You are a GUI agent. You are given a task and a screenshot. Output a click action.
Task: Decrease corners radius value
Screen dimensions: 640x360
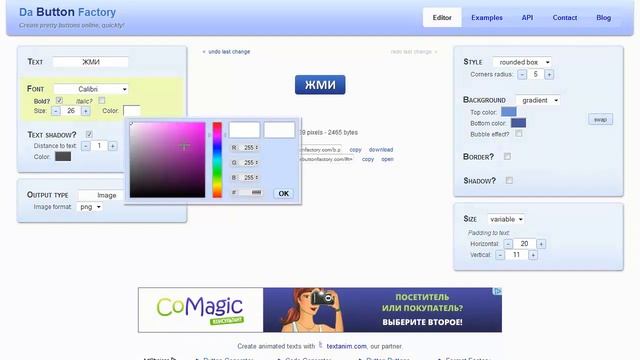(x=522, y=74)
